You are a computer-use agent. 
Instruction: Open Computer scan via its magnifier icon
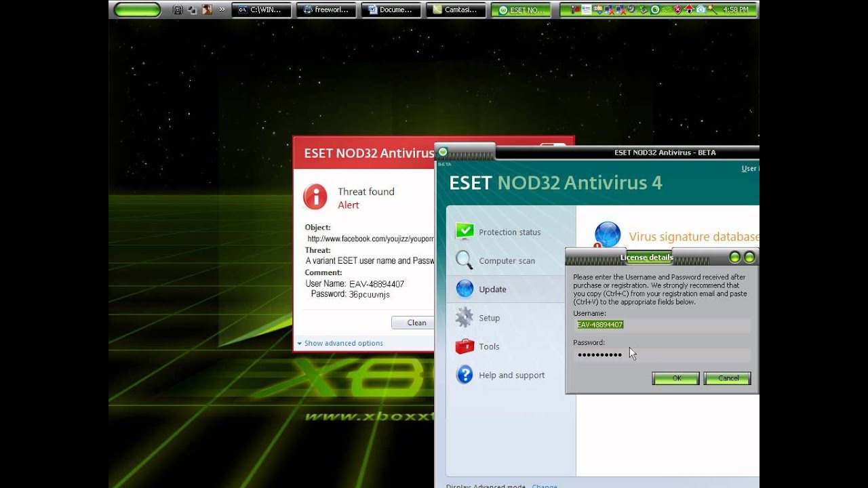(465, 260)
